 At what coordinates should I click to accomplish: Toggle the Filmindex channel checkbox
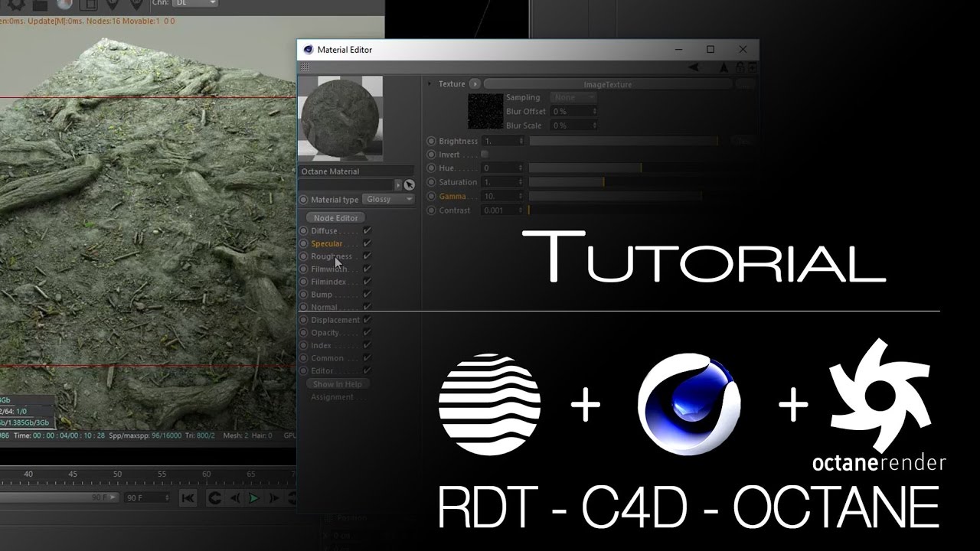point(367,282)
